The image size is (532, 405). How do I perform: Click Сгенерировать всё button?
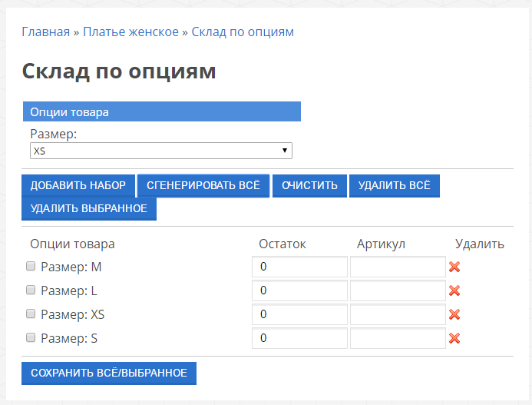pos(203,186)
